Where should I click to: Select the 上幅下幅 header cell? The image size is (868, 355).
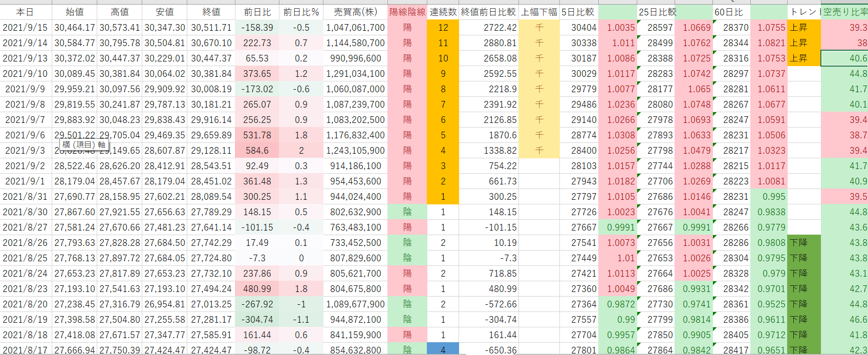[x=539, y=12]
